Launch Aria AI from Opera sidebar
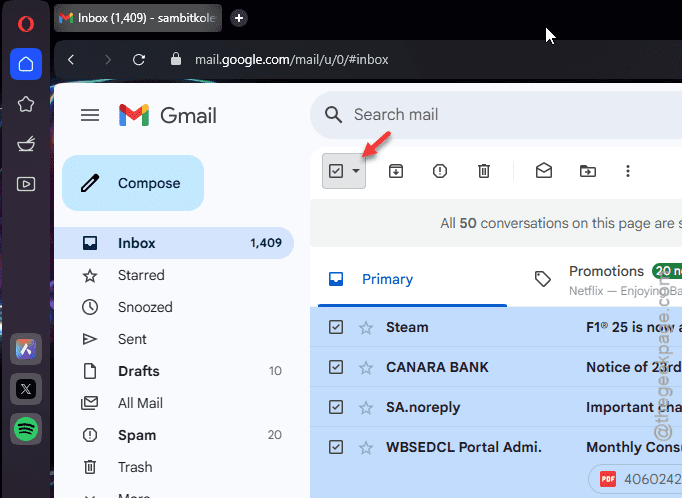This screenshot has height=498, width=682. [x=26, y=349]
